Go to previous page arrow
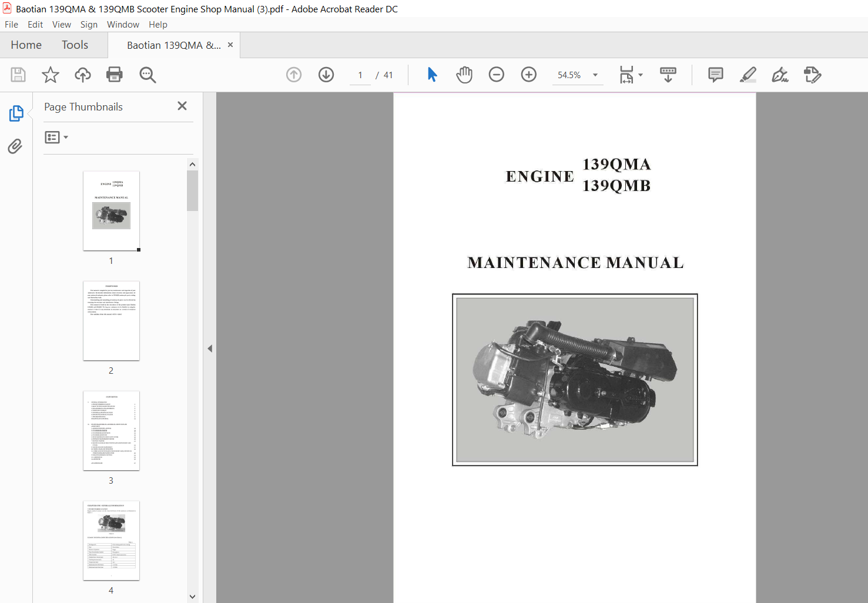Image resolution: width=868 pixels, height=603 pixels. click(x=294, y=75)
